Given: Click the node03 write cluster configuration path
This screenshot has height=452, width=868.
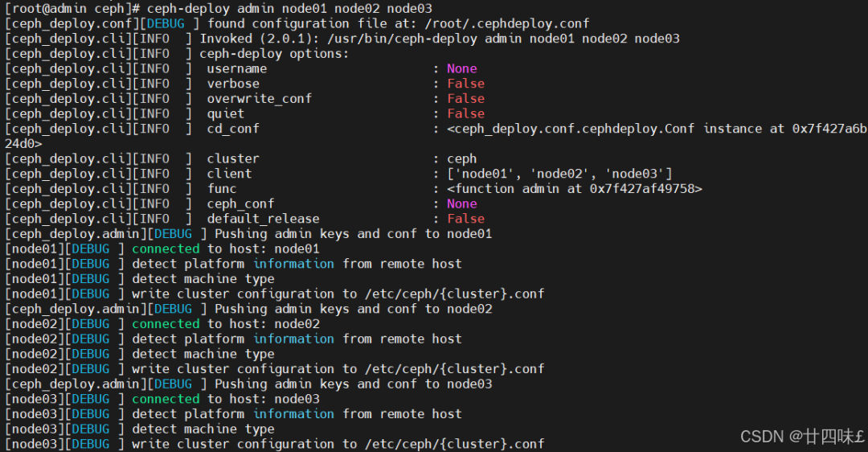Looking at the screenshot, I should coord(454,444).
